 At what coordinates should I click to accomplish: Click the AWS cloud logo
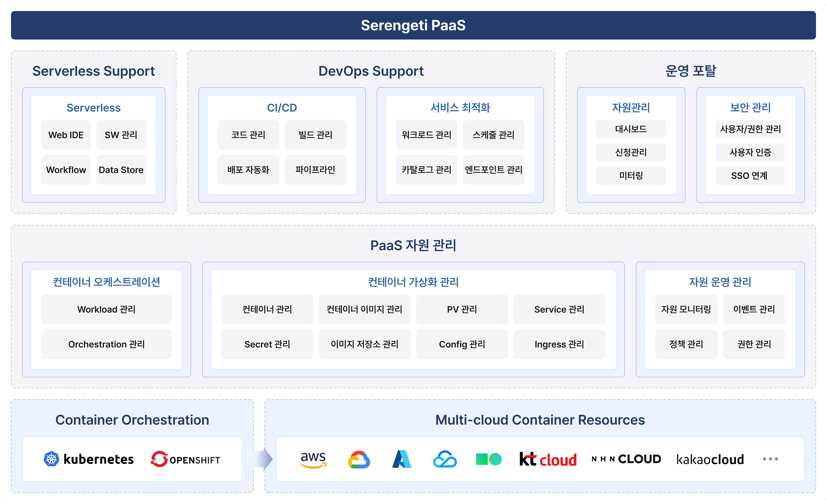[313, 459]
